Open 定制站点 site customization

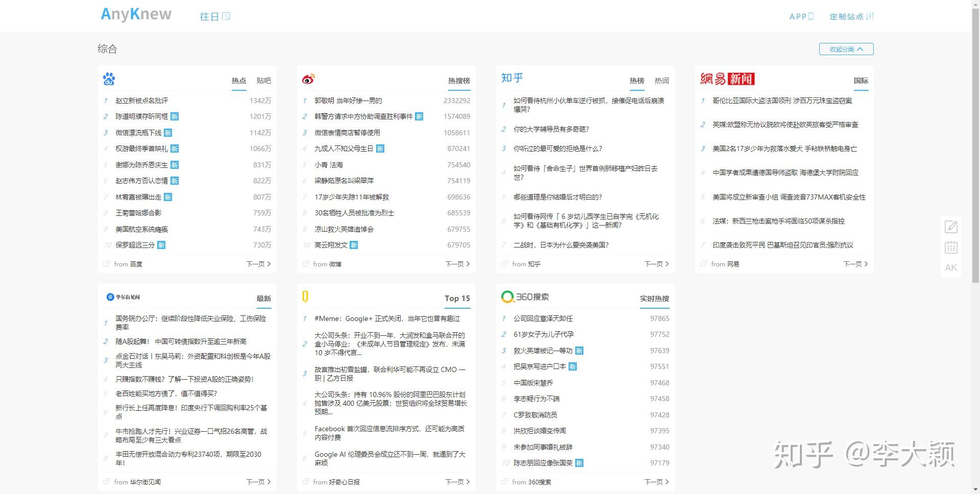[851, 16]
